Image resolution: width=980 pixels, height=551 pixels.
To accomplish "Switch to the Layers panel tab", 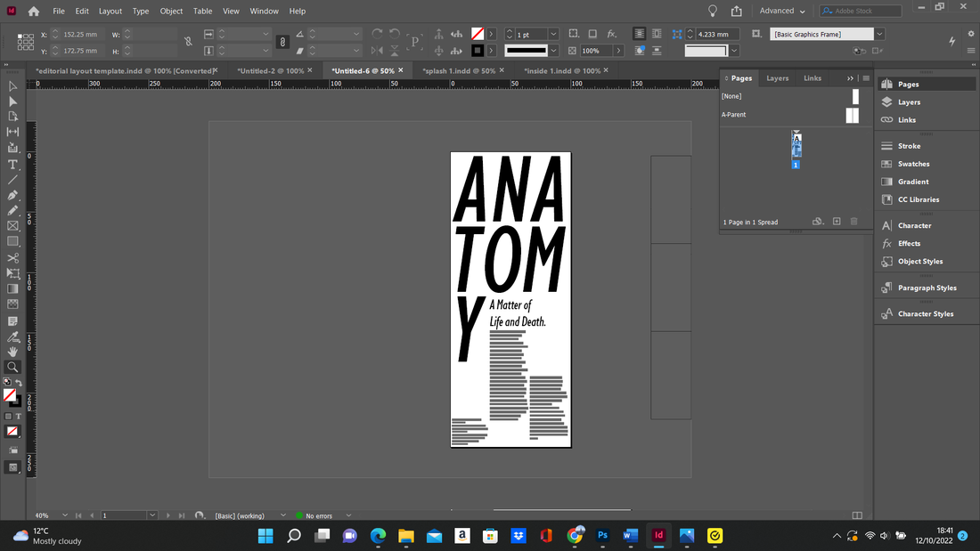I will (778, 78).
